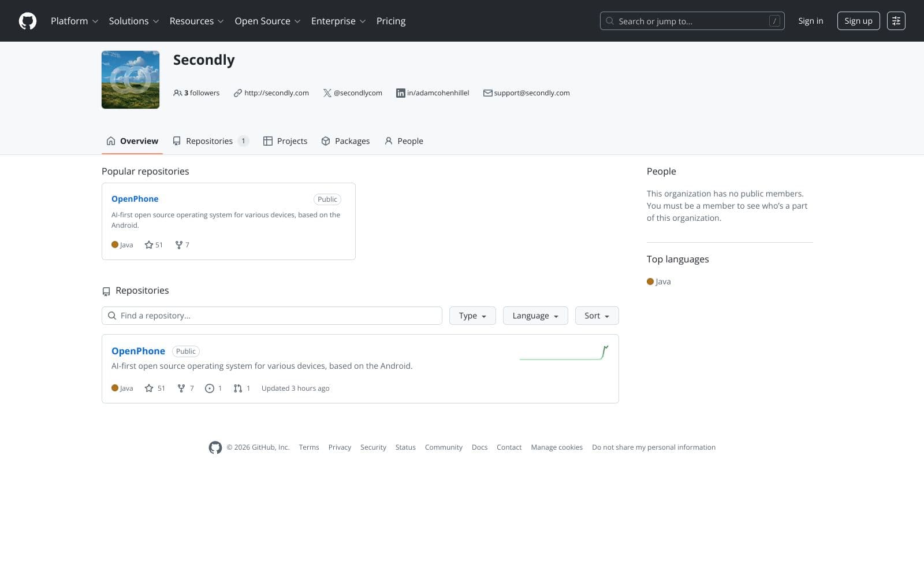Click the Secondly organization name heading
The image size is (924, 578).
[204, 60]
